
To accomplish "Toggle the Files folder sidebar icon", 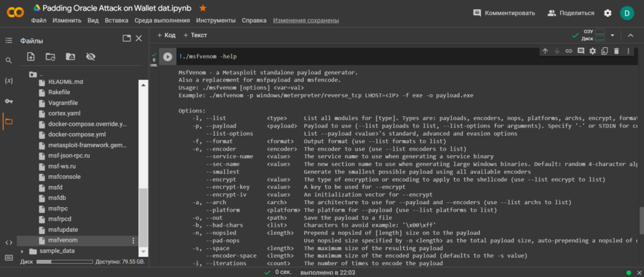I will (9, 121).
